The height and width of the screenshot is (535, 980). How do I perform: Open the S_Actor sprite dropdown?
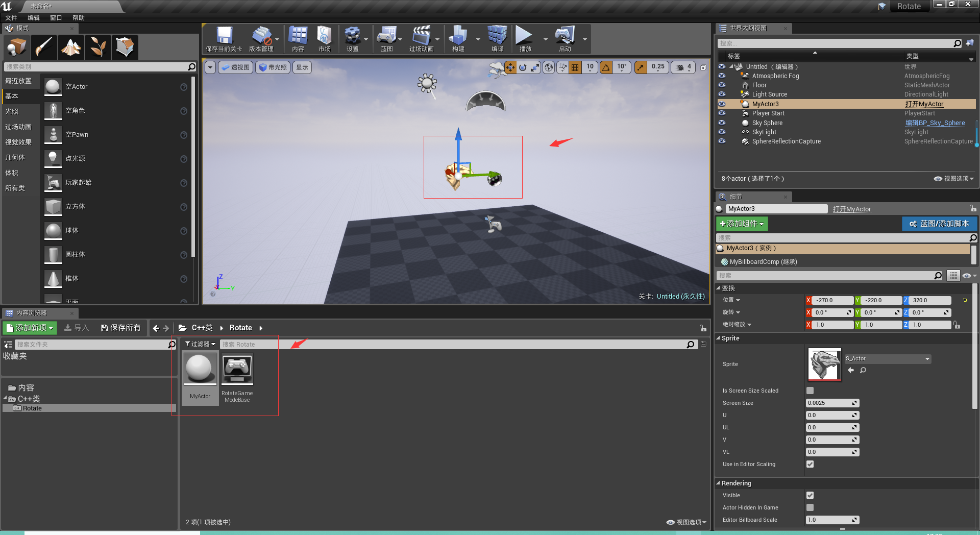(888, 359)
